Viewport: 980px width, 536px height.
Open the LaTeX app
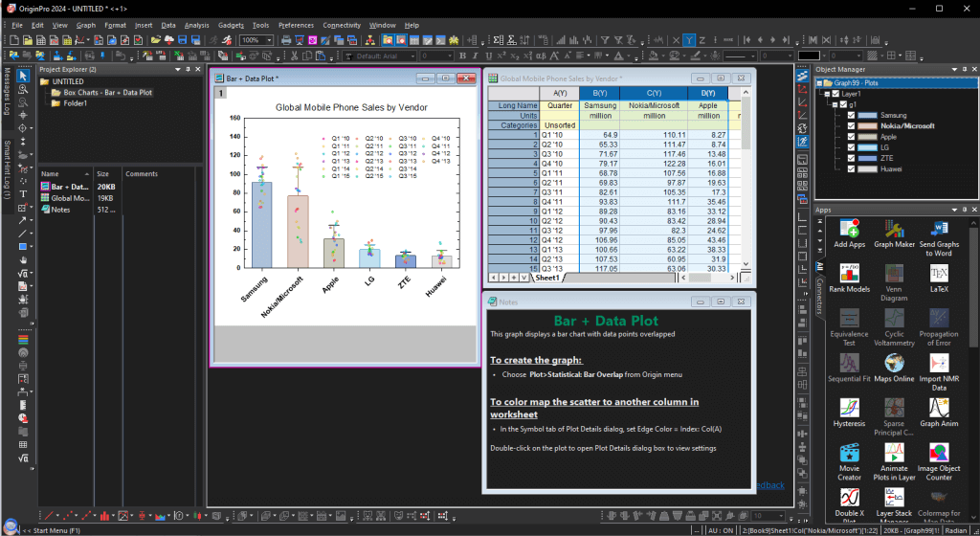pos(939,279)
